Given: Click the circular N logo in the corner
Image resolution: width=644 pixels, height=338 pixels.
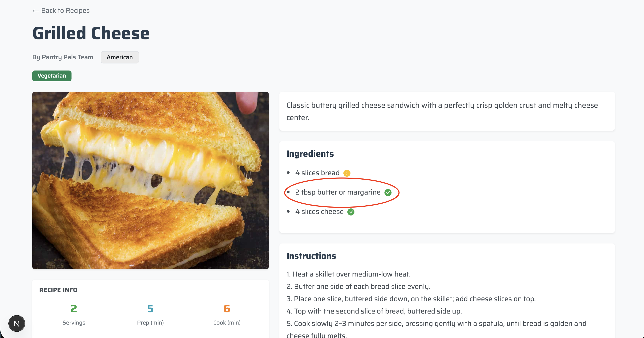Looking at the screenshot, I should pyautogui.click(x=17, y=323).
